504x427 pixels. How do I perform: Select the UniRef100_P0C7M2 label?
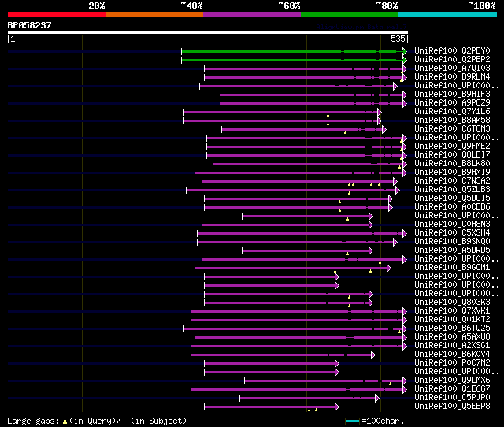coord(452,363)
